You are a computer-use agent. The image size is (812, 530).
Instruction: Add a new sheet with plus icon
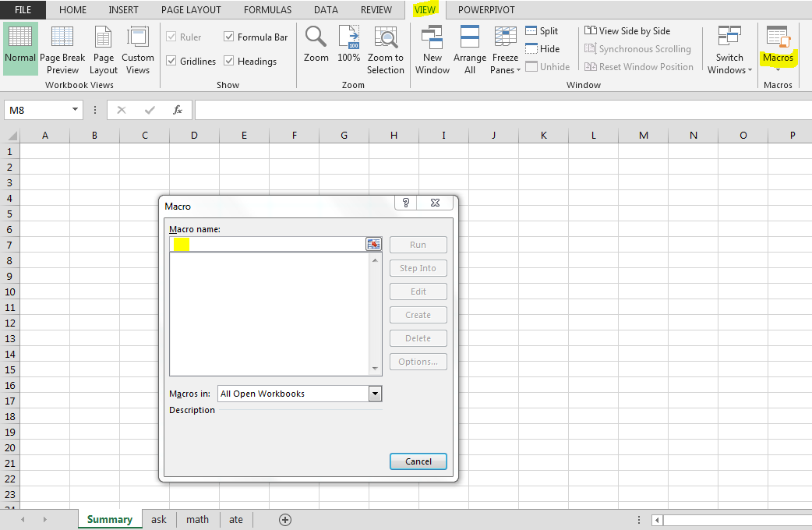click(x=285, y=520)
